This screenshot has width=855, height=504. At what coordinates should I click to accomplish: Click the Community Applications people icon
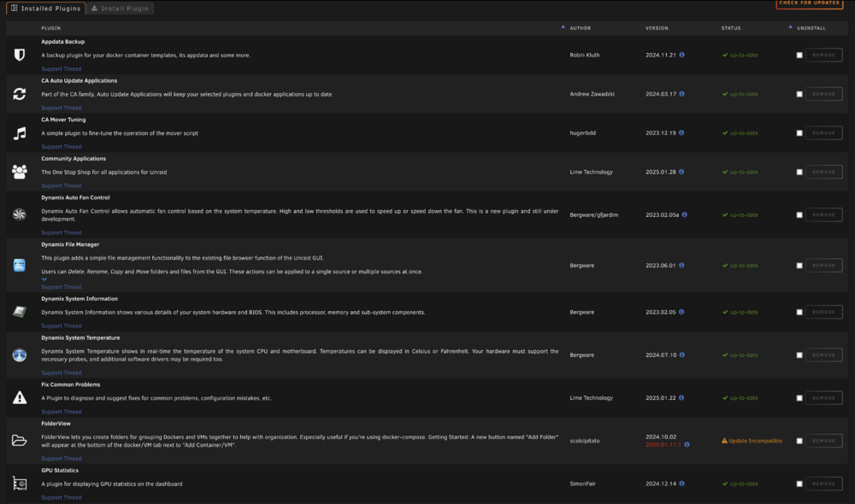click(x=20, y=172)
